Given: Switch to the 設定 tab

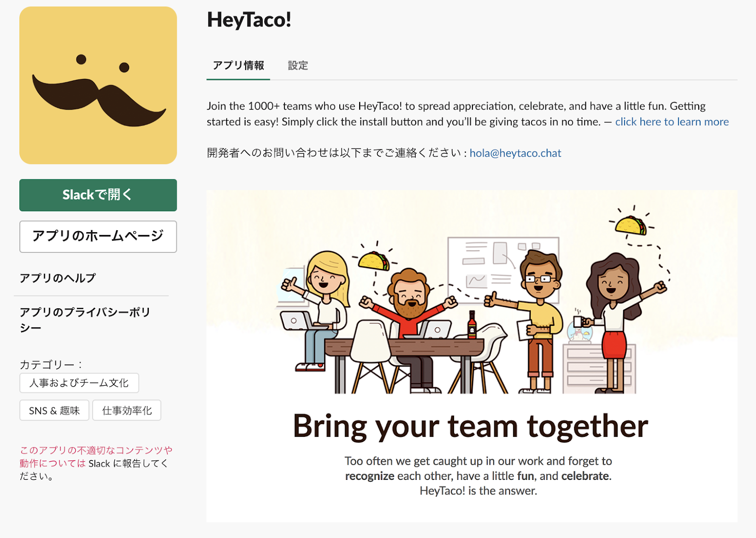Looking at the screenshot, I should coord(298,66).
